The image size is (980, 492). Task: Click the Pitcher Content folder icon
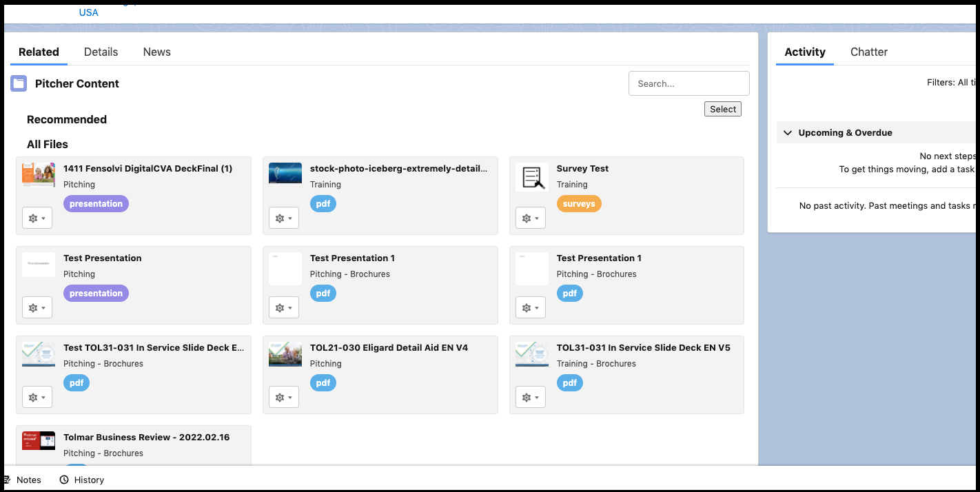point(19,83)
